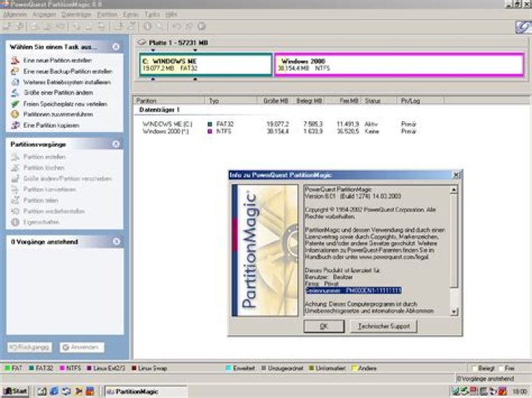Click 'Größe ändern/Partition verschieben' icon
The height and width of the screenshot is (398, 532).
point(15,178)
